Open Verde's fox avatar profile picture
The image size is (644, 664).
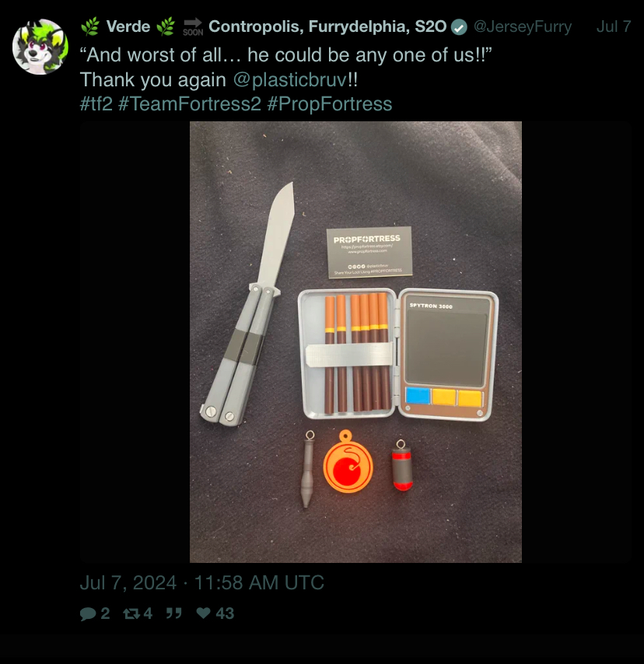click(40, 47)
